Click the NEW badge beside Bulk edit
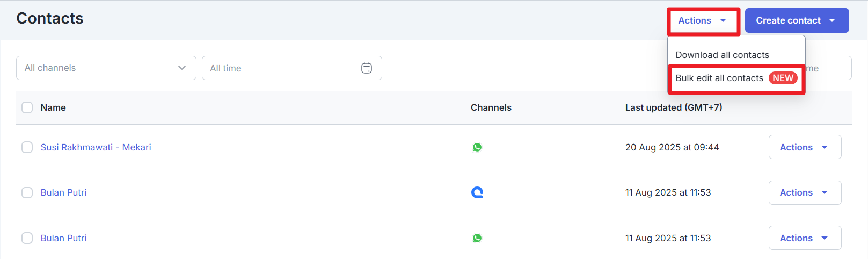Viewport: 868px width, 259px height. pyautogui.click(x=783, y=78)
